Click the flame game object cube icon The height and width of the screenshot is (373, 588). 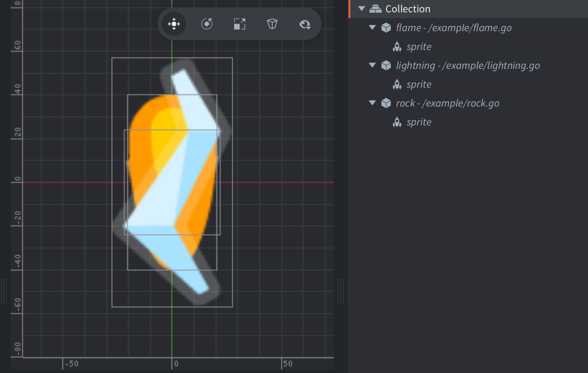point(386,27)
